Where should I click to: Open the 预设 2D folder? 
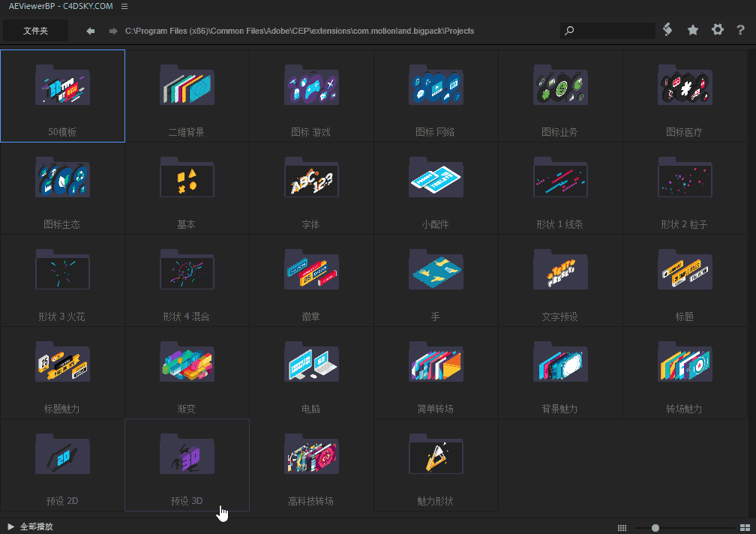(x=63, y=465)
